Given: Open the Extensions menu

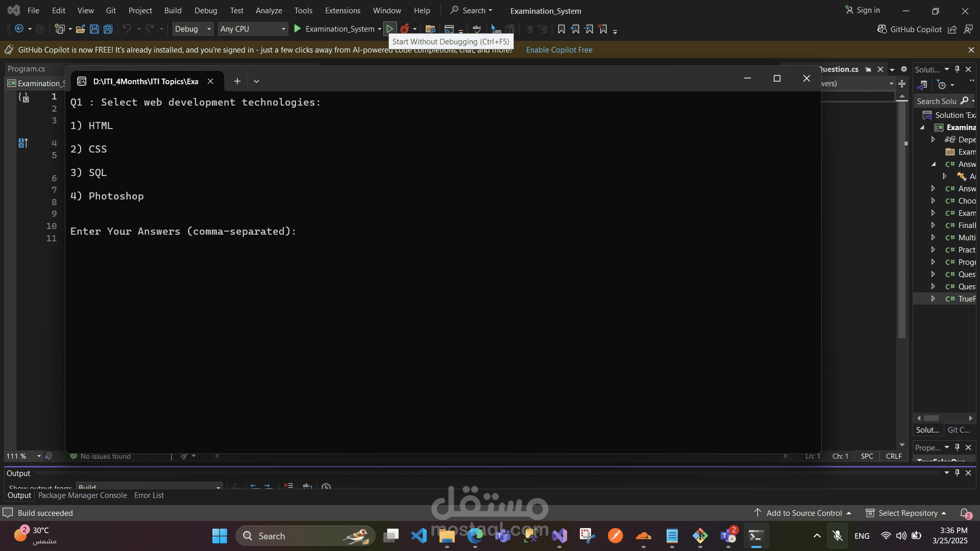Looking at the screenshot, I should pyautogui.click(x=342, y=10).
